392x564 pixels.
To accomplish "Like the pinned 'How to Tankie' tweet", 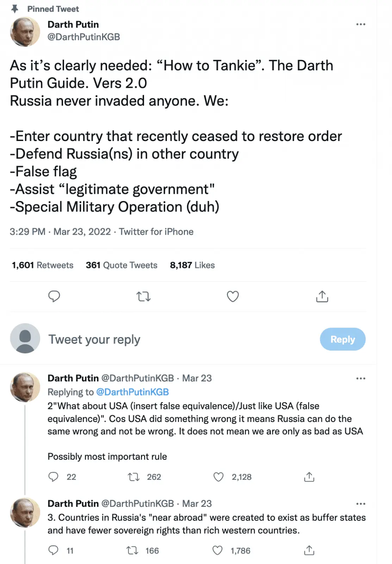I will (233, 296).
